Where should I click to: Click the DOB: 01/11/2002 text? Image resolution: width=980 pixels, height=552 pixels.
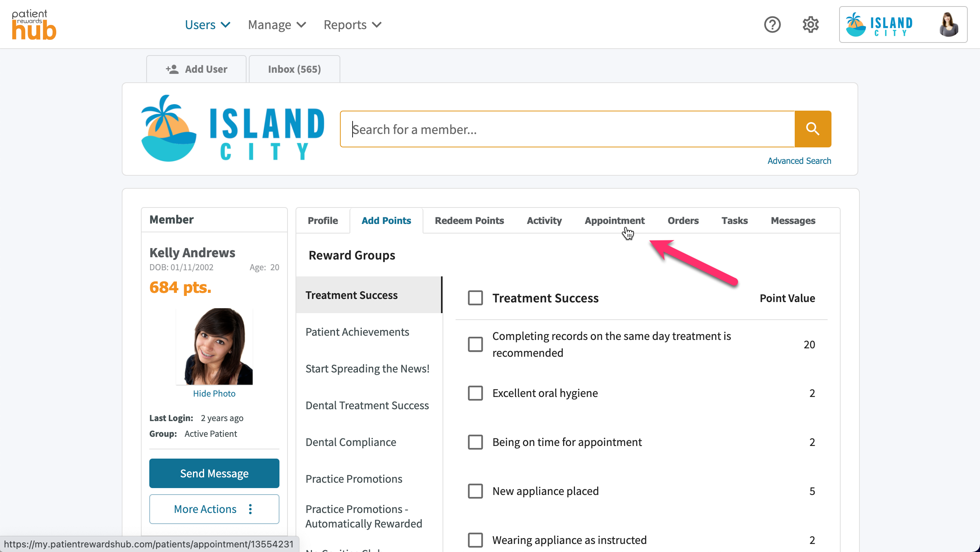[x=181, y=267]
